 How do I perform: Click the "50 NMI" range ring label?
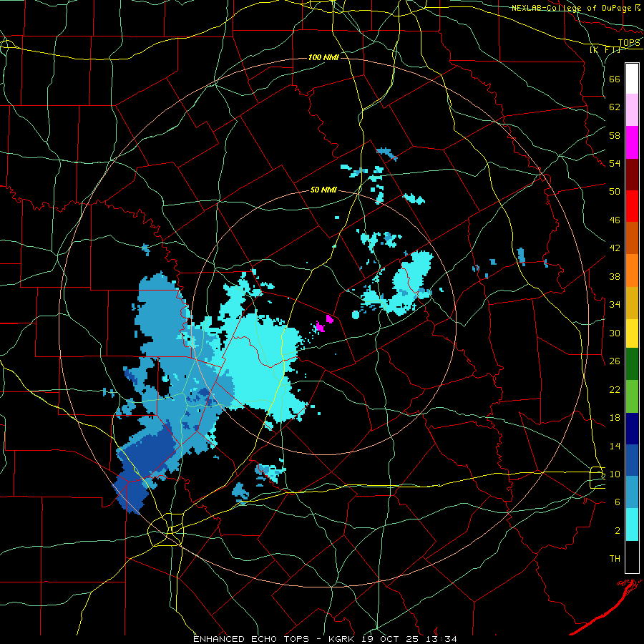point(323,190)
